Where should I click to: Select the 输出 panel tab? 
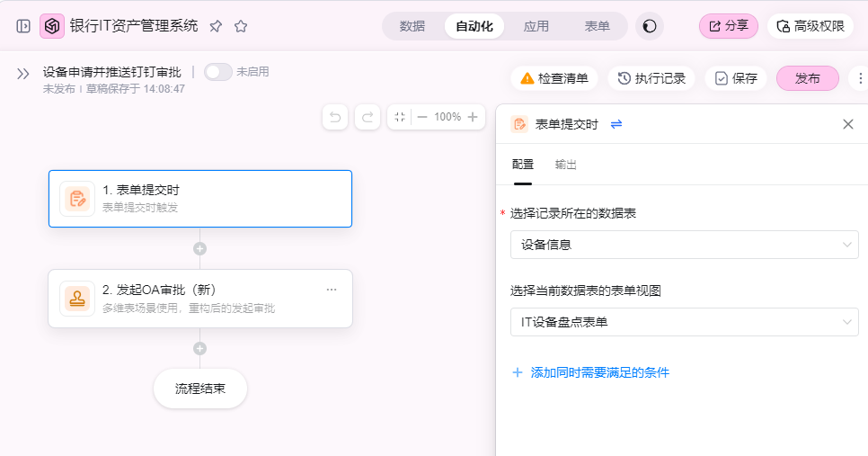tap(566, 165)
